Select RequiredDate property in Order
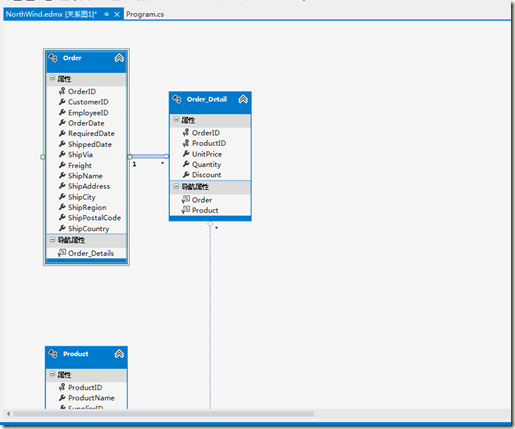Image resolution: width=515 pixels, height=429 pixels. coord(91,134)
